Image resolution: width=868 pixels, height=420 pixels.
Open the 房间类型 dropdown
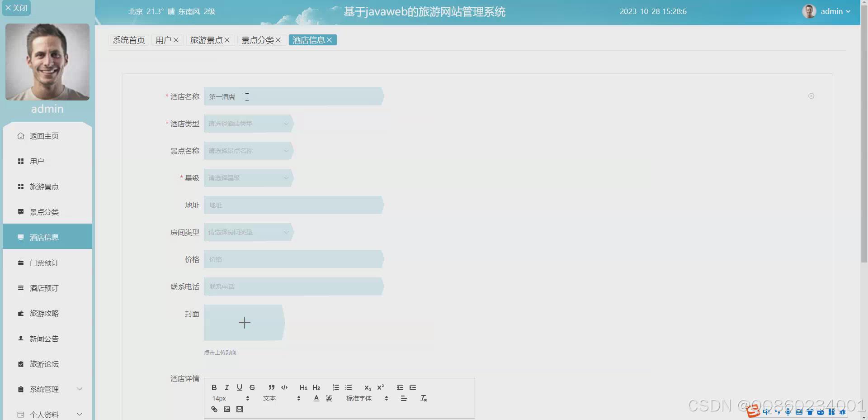pos(249,232)
